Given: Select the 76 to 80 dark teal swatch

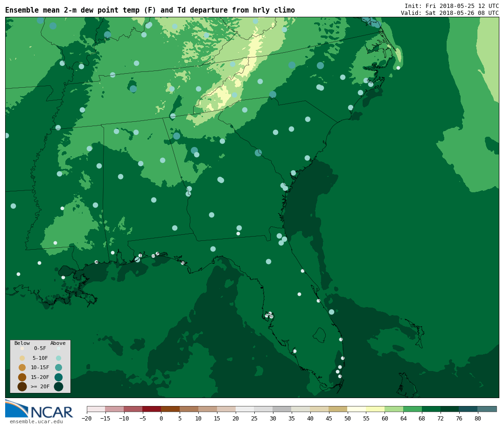Looking at the screenshot, I should [469, 409].
